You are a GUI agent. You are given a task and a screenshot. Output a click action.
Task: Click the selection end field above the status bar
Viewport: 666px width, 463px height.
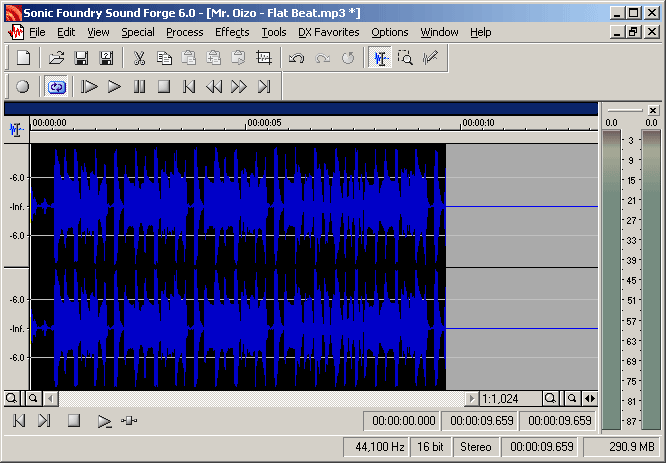tap(482, 421)
